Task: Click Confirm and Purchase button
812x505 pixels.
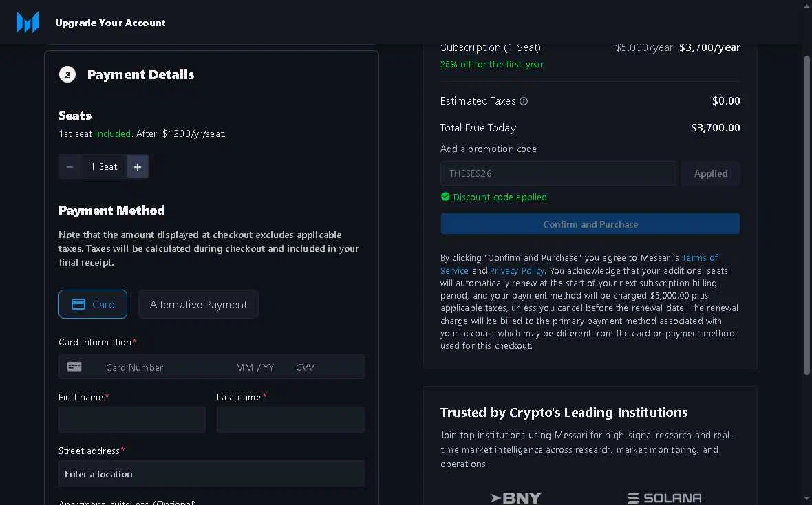Action: tap(590, 224)
